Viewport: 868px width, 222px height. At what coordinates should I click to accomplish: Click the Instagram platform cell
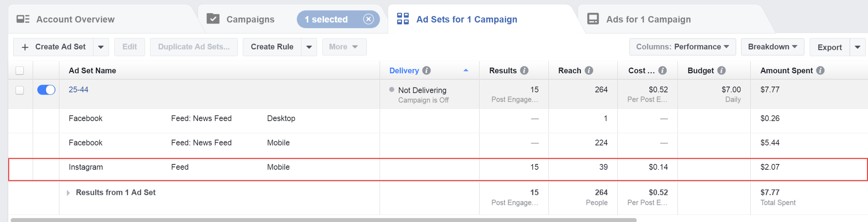click(86, 167)
